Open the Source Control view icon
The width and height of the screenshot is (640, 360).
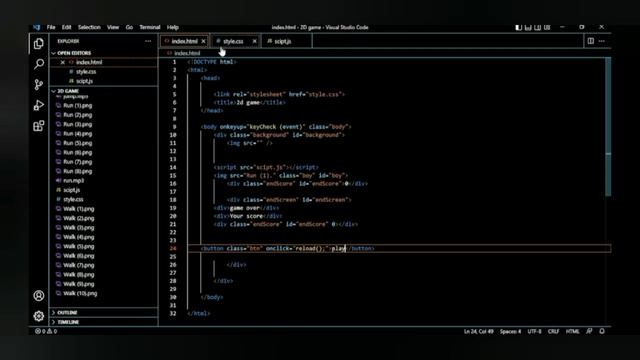(39, 84)
